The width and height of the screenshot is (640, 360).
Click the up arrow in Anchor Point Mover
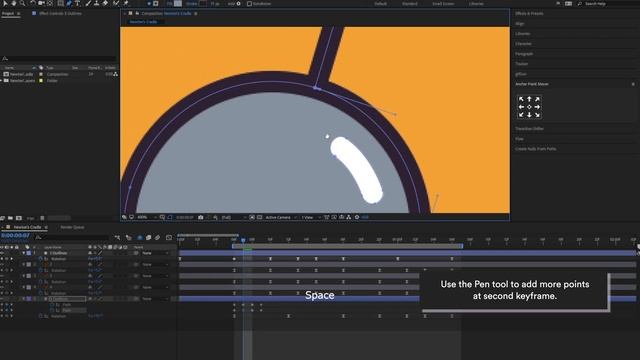(x=529, y=99)
